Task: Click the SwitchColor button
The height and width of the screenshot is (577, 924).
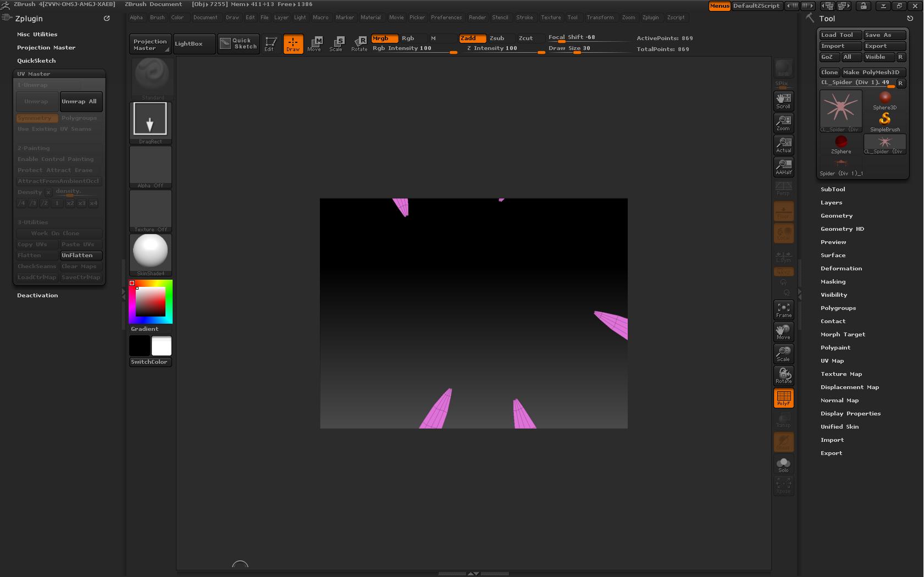Action: point(151,362)
